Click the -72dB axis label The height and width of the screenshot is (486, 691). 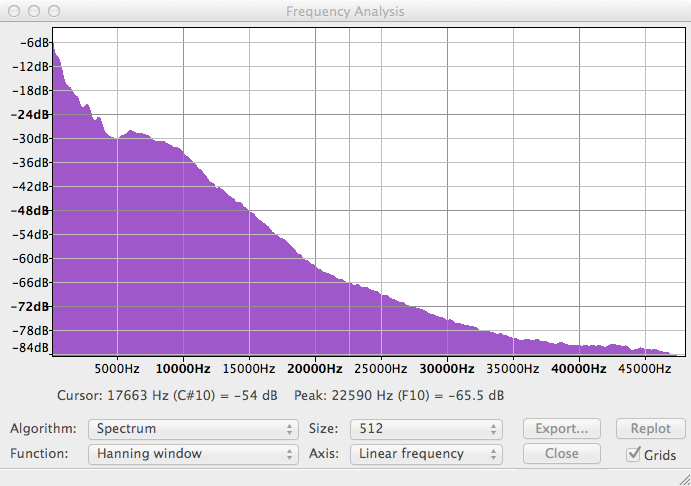[30, 307]
